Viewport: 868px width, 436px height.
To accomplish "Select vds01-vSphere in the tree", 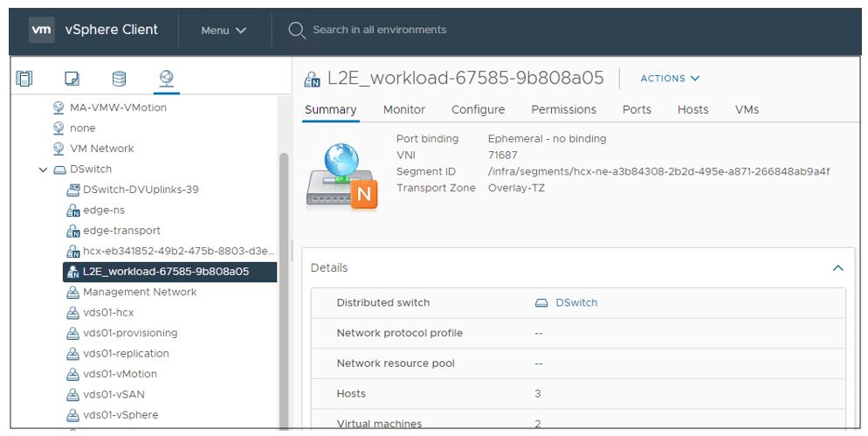I will [x=121, y=416].
